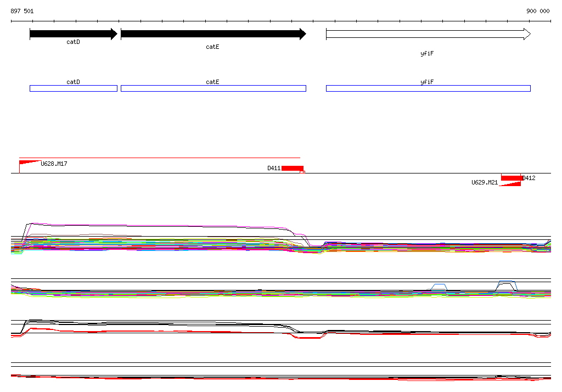562x392 pixels.
Task: Click the 897 501 start coordinate label
Action: pos(22,11)
